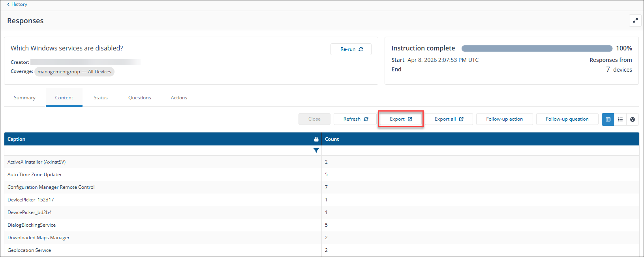Screen dimensions: 644x257
Task: Open the Follow-up question option
Action: tap(567, 119)
